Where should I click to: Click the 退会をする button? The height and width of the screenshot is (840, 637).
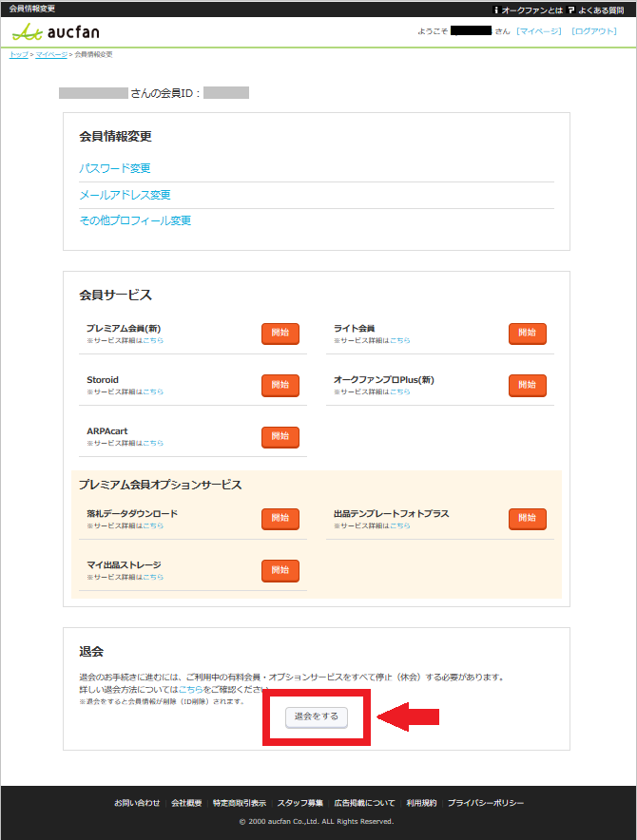click(x=317, y=716)
